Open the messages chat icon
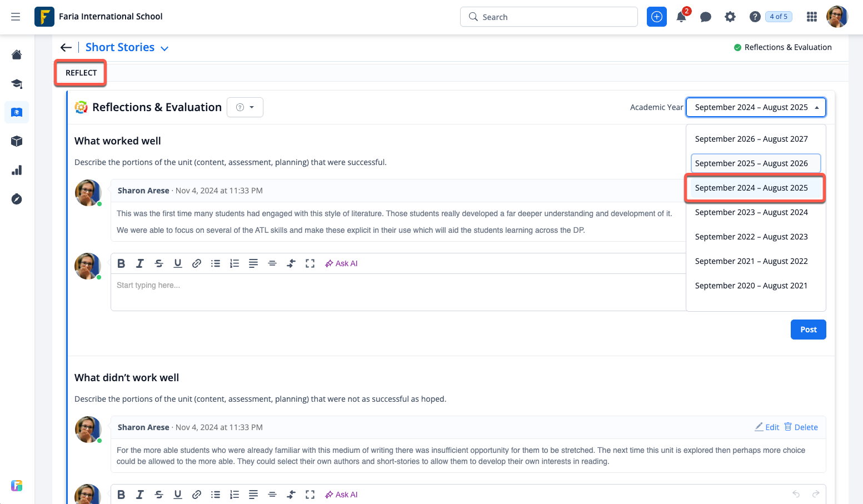This screenshot has width=863, height=504. click(706, 17)
